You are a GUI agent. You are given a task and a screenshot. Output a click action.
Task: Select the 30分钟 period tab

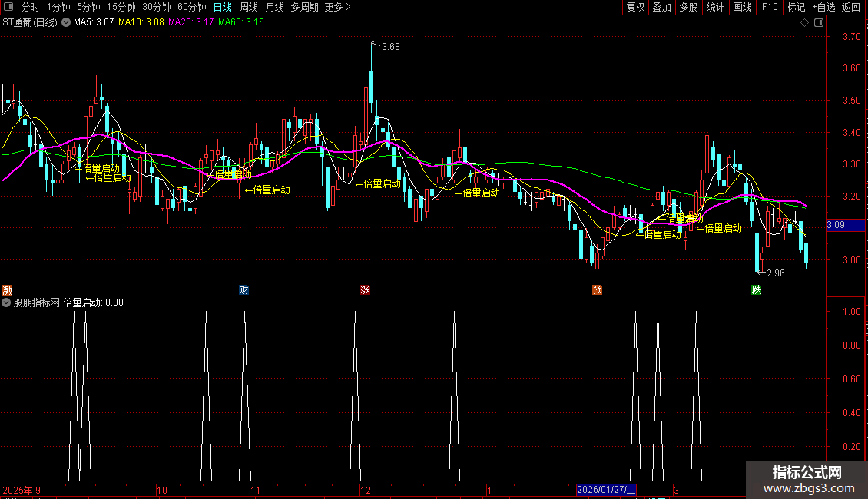pyautogui.click(x=157, y=7)
